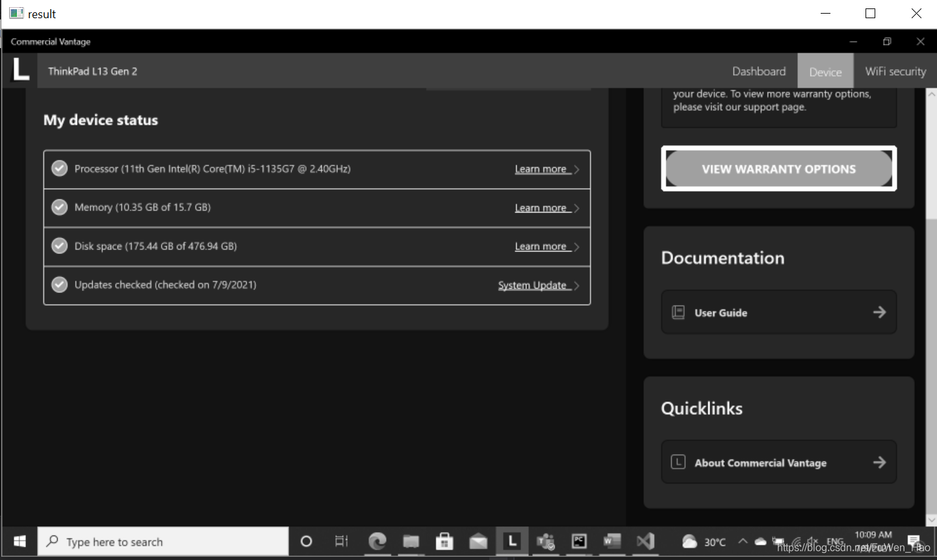Click the Memory (10.35 GB of 15.7 GB) text

point(142,207)
